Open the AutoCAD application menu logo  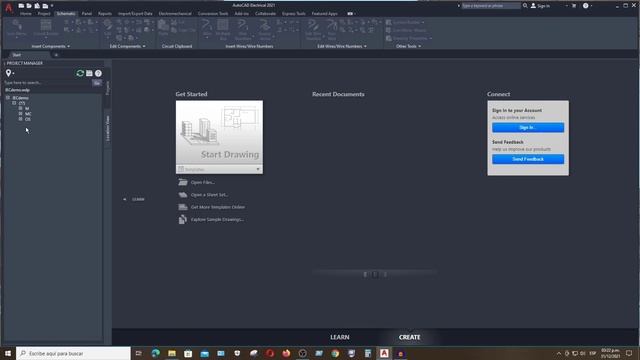coord(9,7)
